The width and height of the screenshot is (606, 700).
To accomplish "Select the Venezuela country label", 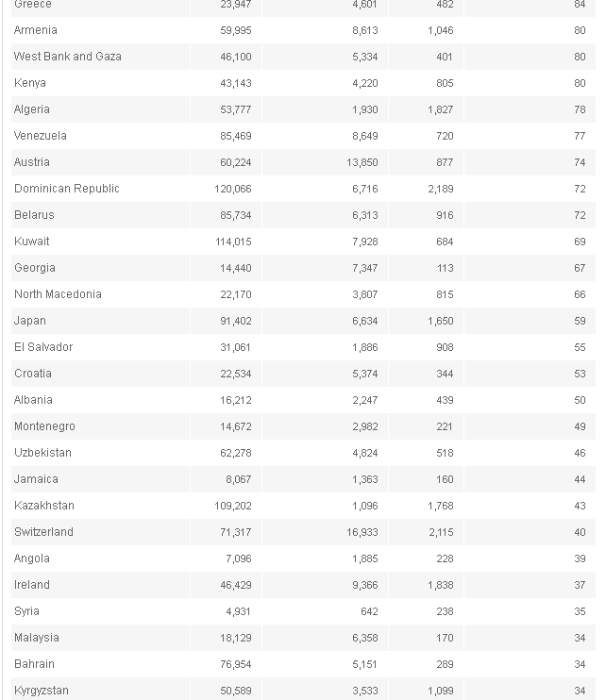I will pyautogui.click(x=41, y=136).
